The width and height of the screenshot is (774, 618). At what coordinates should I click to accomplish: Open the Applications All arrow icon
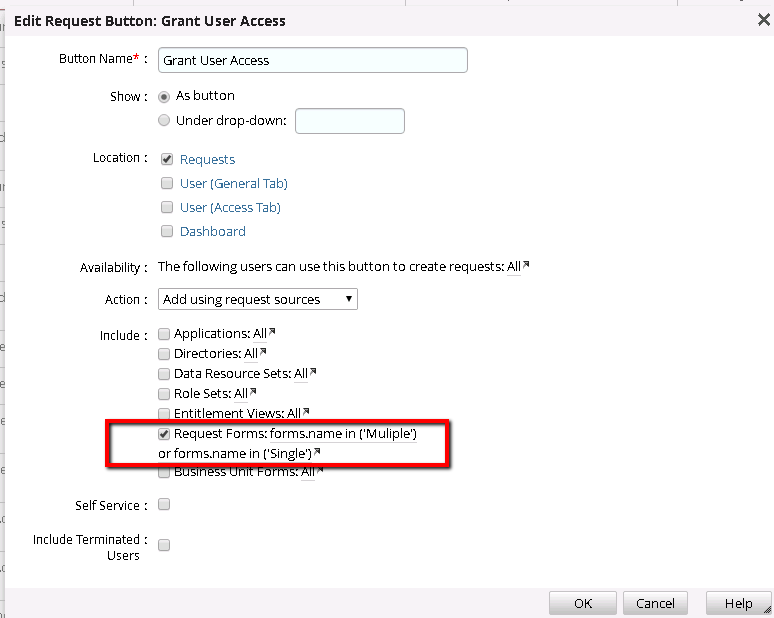click(x=270, y=332)
